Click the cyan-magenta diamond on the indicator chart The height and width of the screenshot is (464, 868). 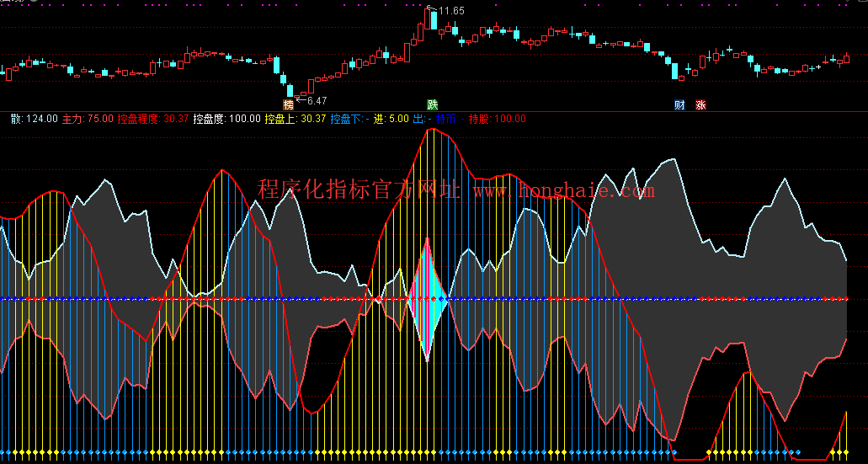coord(428,299)
